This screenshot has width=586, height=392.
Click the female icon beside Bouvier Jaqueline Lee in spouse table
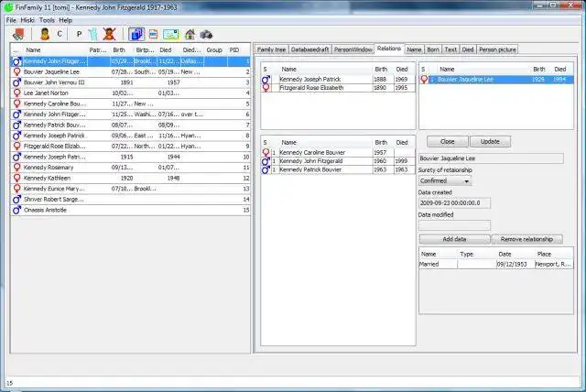tap(424, 79)
